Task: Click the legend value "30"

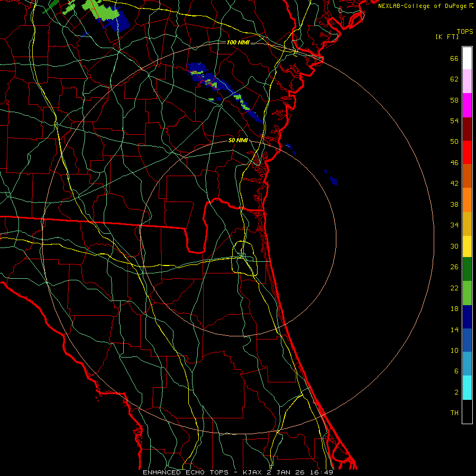Action: [454, 246]
